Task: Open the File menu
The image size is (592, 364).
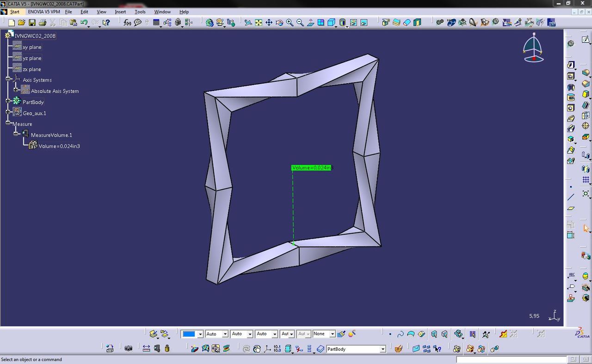Action: pos(68,12)
